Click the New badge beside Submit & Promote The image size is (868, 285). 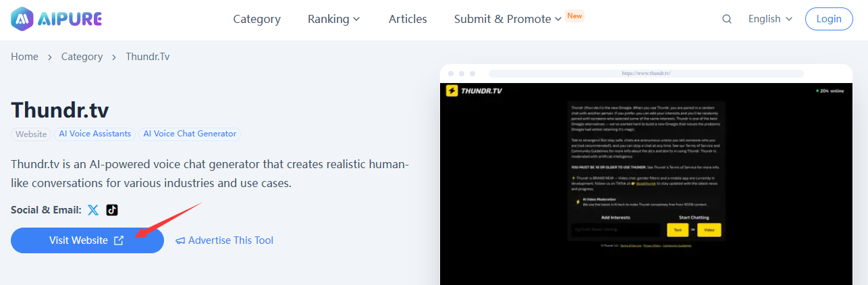(x=574, y=16)
